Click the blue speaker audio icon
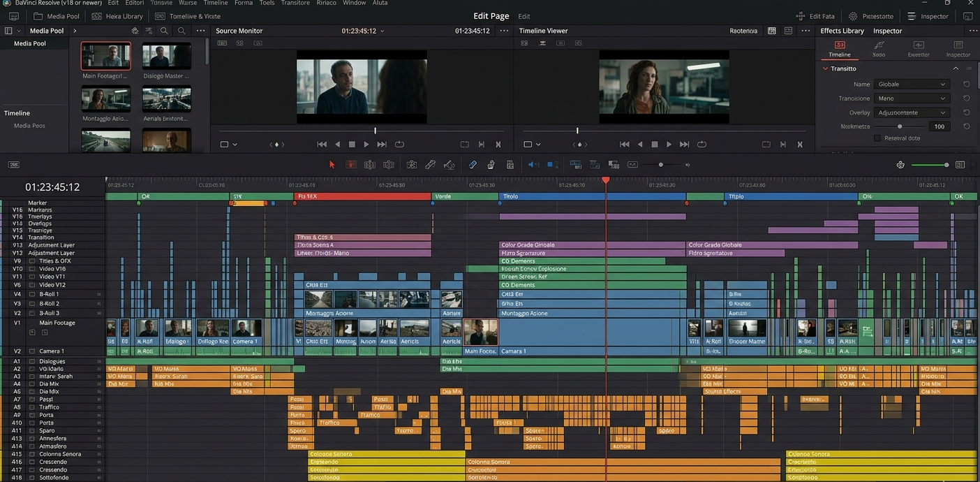 pyautogui.click(x=533, y=165)
